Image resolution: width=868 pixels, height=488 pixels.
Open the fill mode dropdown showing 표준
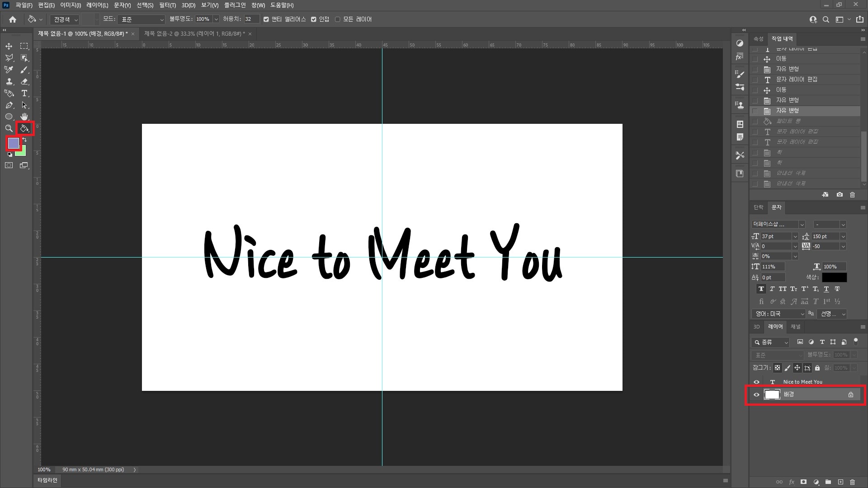142,19
